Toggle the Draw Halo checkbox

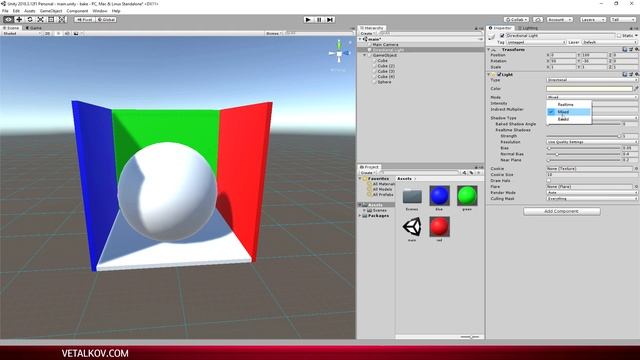[x=549, y=180]
